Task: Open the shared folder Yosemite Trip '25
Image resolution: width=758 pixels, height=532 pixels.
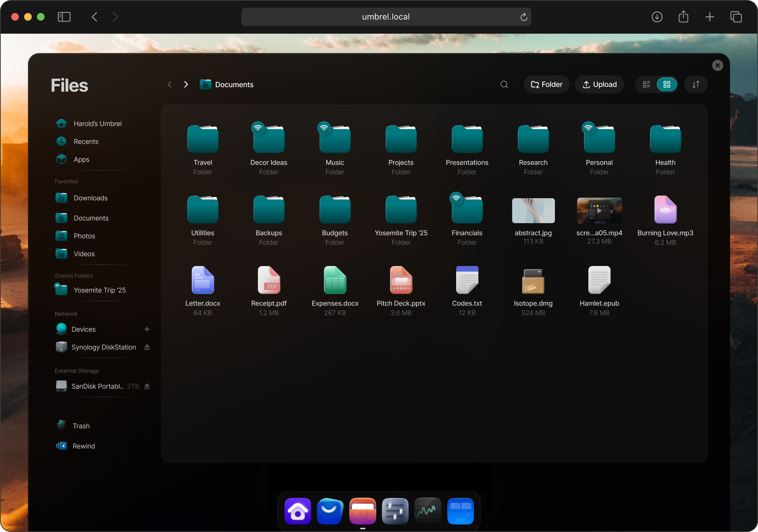Action: tap(99, 290)
